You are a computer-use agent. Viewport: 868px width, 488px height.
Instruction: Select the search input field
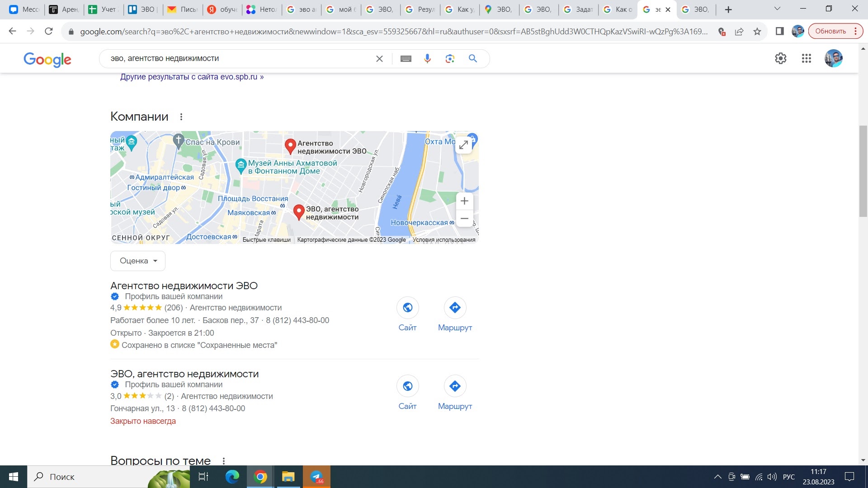pos(238,58)
